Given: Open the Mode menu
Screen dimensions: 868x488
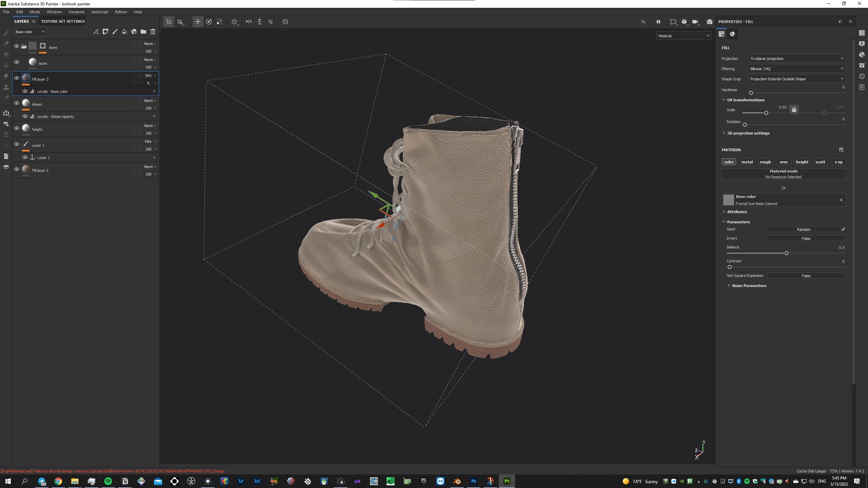Looking at the screenshot, I should pyautogui.click(x=35, y=12).
